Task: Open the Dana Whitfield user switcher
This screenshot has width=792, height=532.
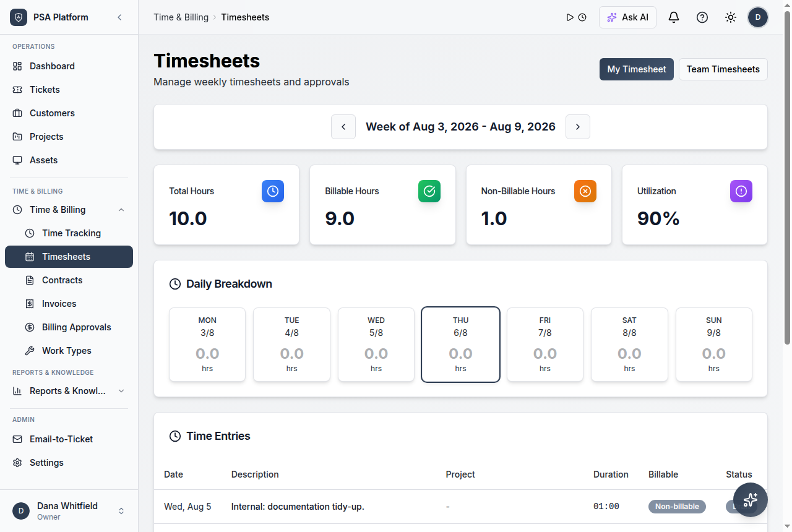Action: (69, 511)
